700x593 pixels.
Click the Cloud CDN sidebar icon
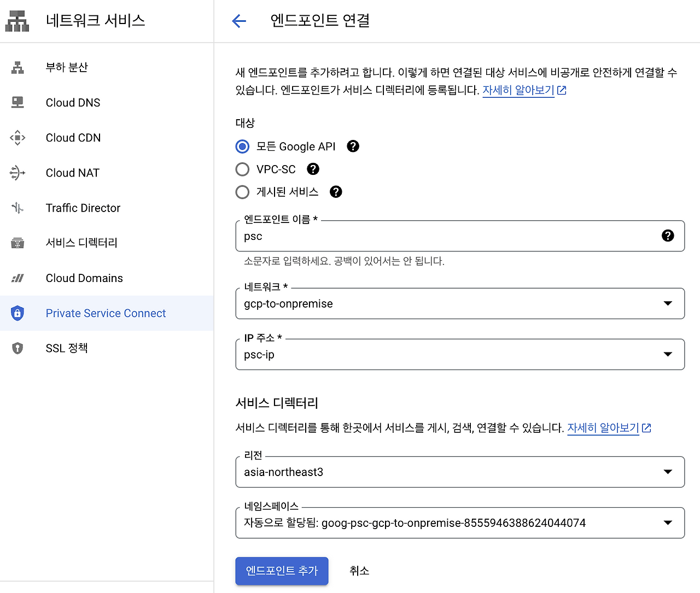tap(17, 138)
